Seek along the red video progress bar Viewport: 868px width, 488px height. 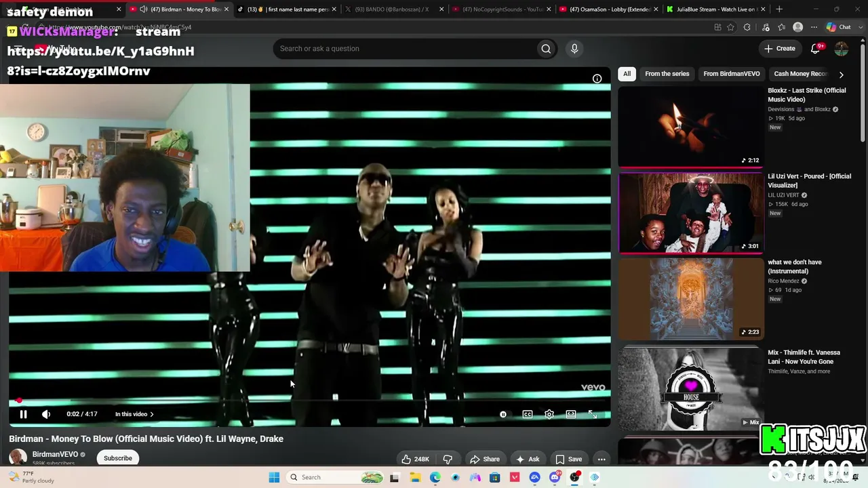point(309,401)
